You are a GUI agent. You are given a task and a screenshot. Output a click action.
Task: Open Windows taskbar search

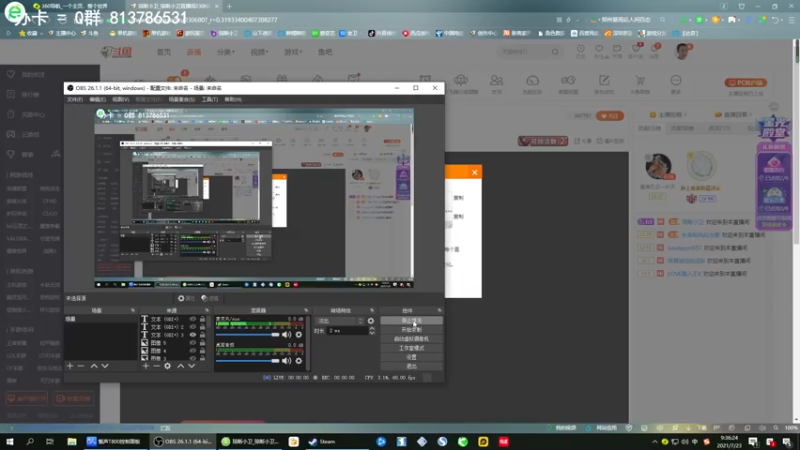click(x=30, y=442)
